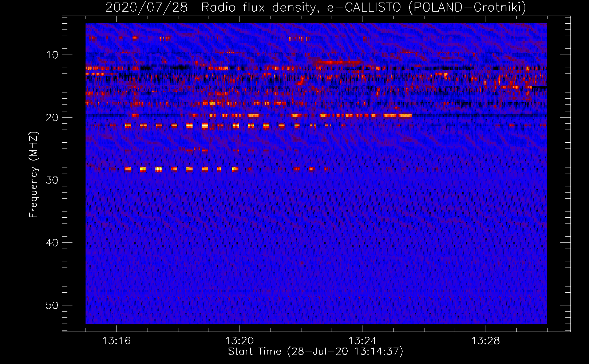Select the 10 MHz frequency tick label

tap(52, 55)
